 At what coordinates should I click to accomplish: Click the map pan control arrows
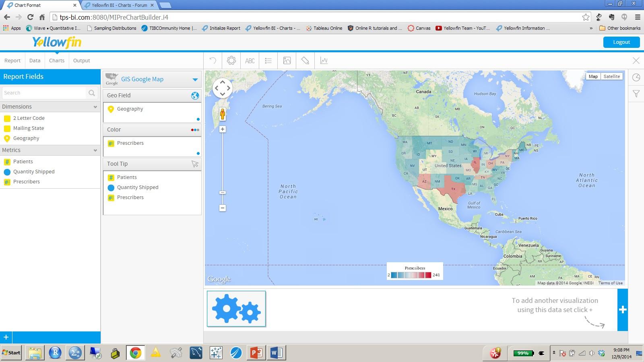tap(223, 88)
